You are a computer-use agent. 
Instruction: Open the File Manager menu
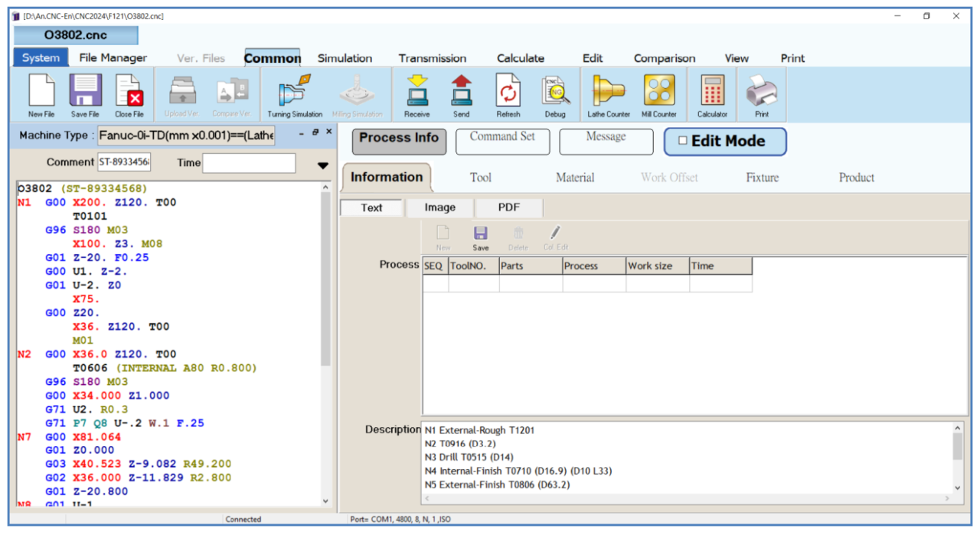coord(113,58)
